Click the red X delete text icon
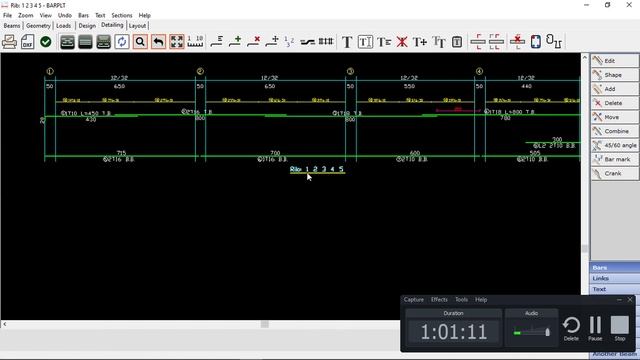The height and width of the screenshot is (360, 640). (402, 42)
